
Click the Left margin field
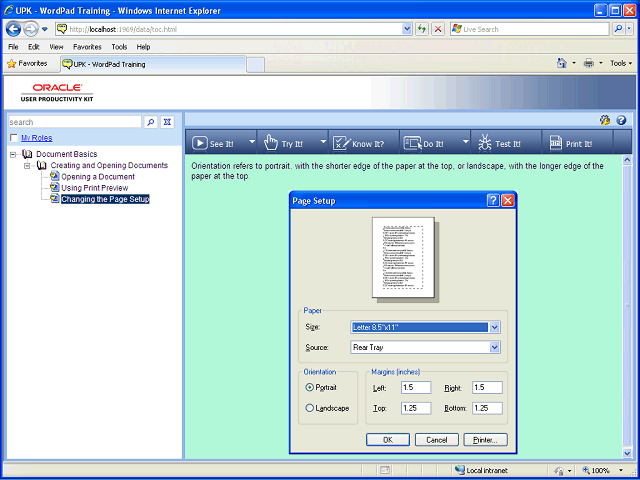(416, 387)
